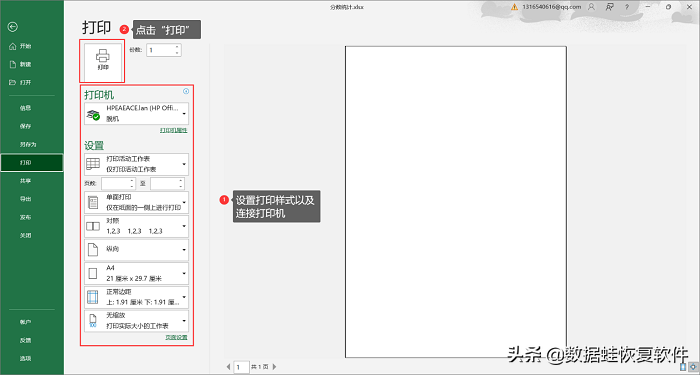Decrease copies count with down stepper
The image size is (700, 375).
177,53
